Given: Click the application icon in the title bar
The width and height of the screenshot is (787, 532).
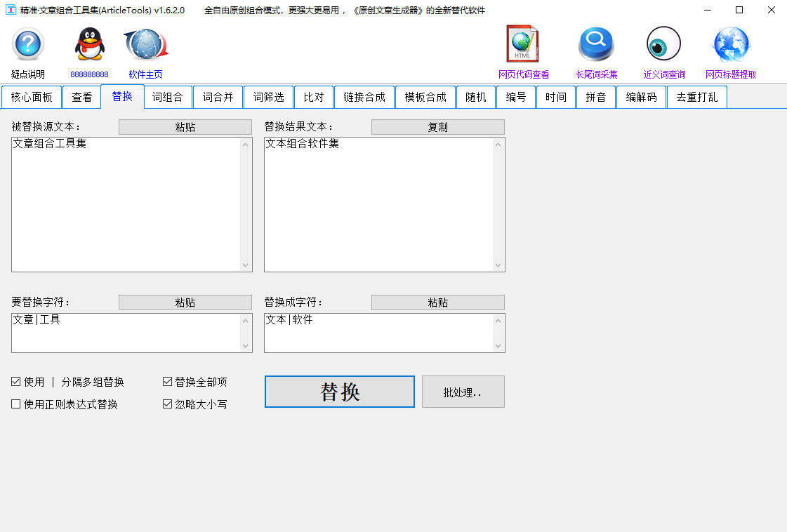Looking at the screenshot, I should click(x=13, y=11).
